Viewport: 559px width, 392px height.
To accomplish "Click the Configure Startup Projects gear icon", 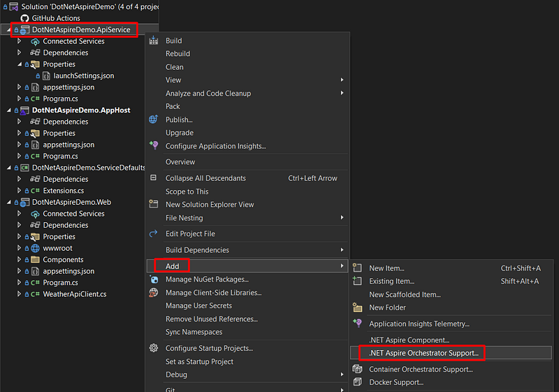I will [154, 348].
